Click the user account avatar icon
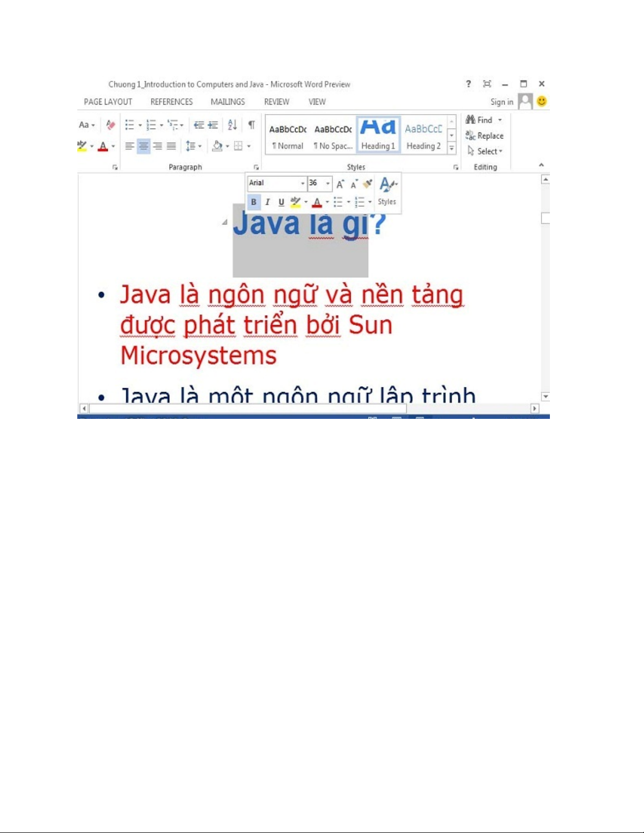 [525, 101]
